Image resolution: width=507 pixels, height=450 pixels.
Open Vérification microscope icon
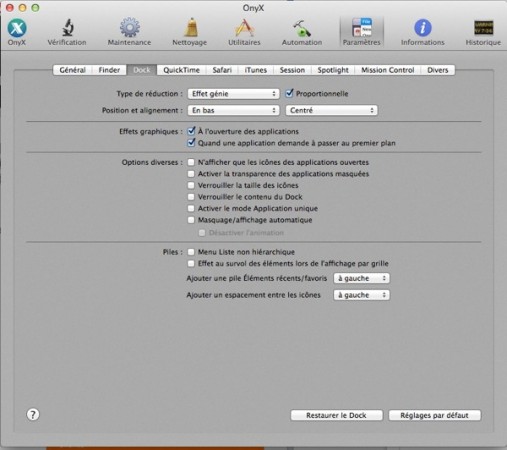point(67,32)
